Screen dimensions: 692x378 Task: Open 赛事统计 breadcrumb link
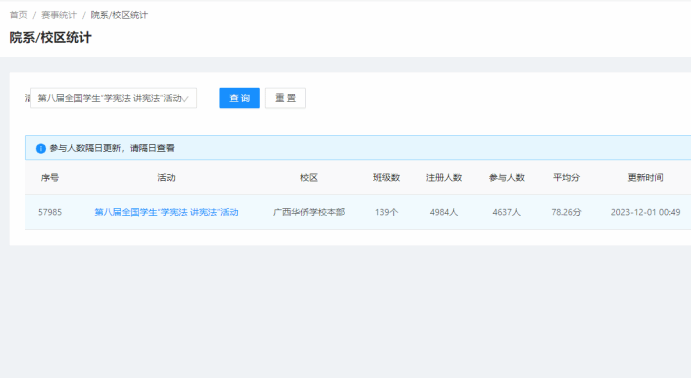pos(59,15)
